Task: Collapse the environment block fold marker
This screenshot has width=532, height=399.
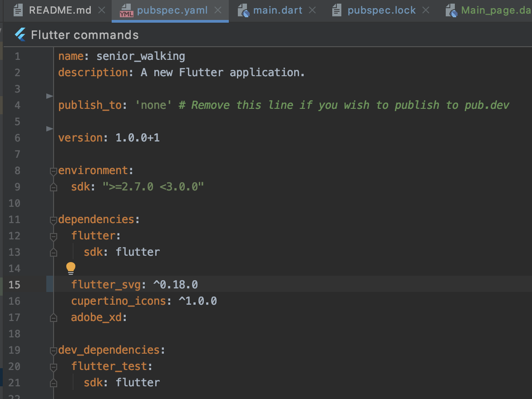Action: (x=53, y=171)
